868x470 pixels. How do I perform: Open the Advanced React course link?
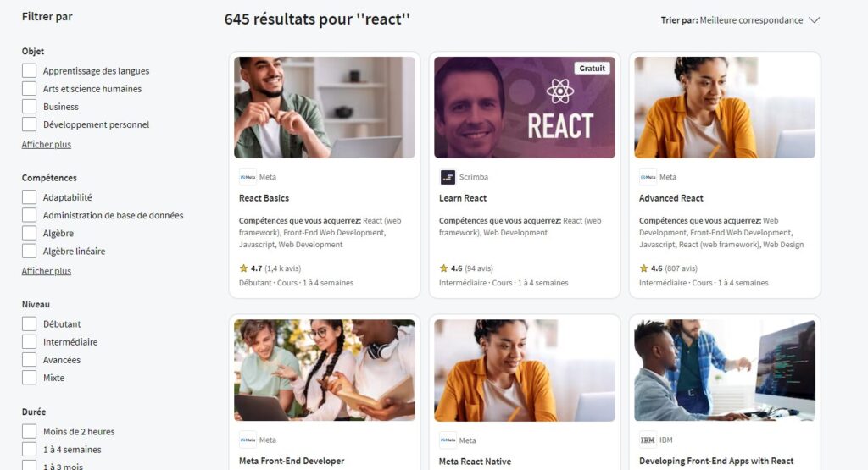tap(671, 198)
